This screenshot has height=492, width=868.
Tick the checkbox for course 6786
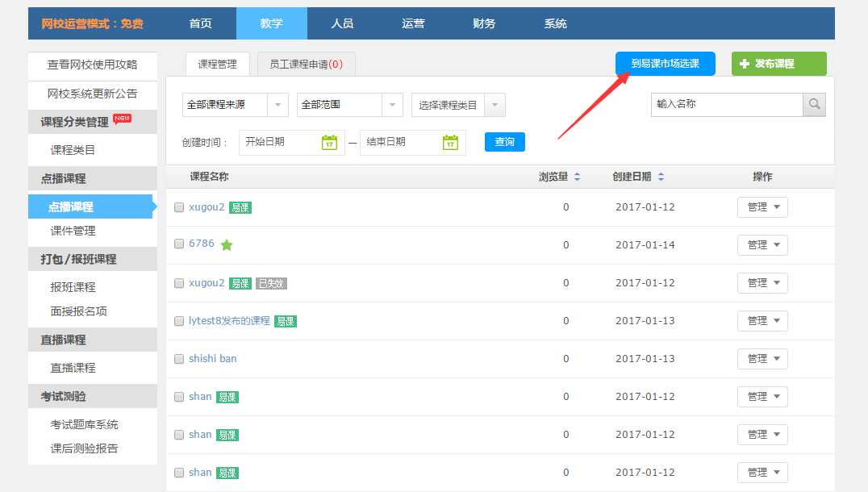point(179,245)
